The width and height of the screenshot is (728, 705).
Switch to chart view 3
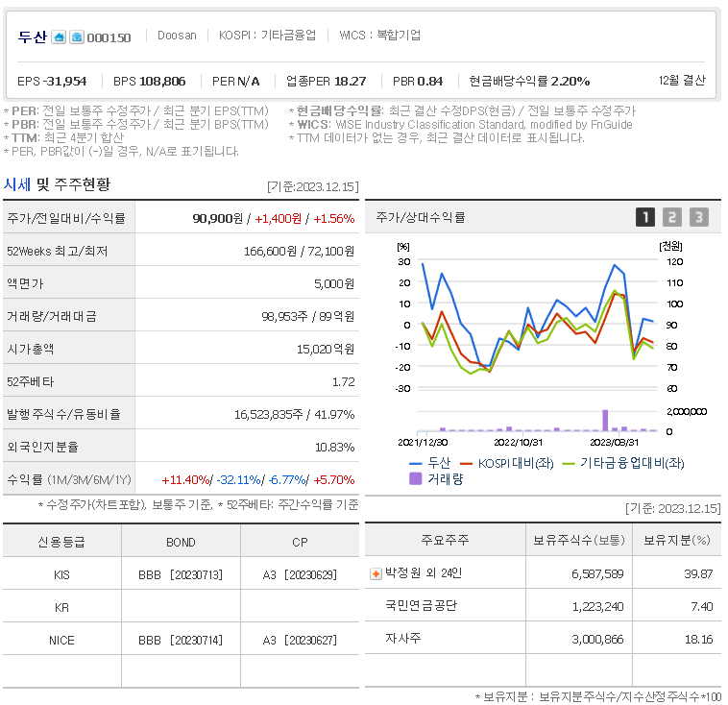point(699,217)
